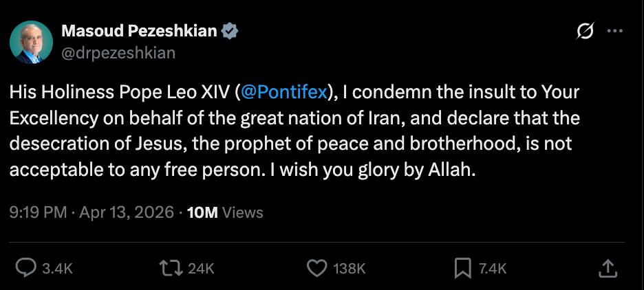This screenshot has height=290, width=644.
Task: Click the 138K likes count
Action: pyautogui.click(x=349, y=269)
